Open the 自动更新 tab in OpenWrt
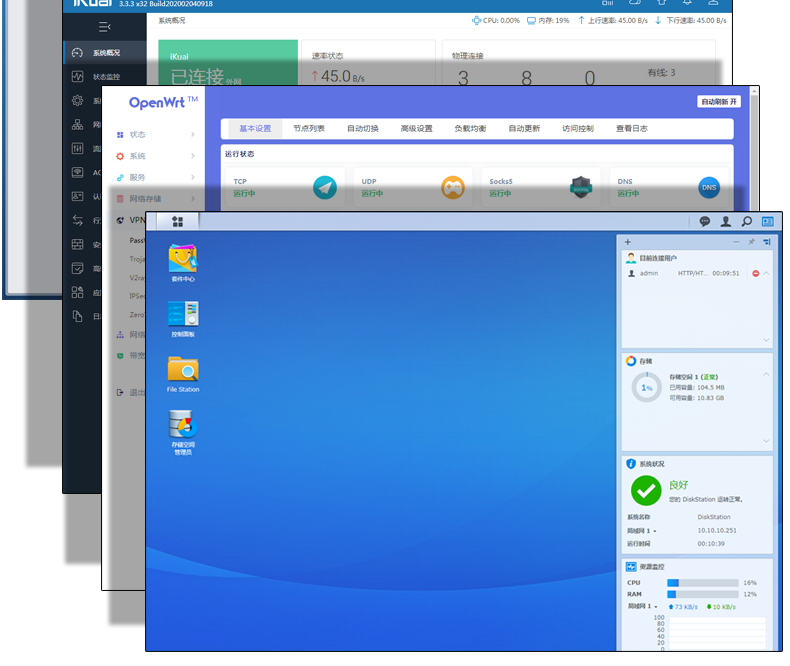This screenshot has height=666, width=790. click(x=524, y=128)
